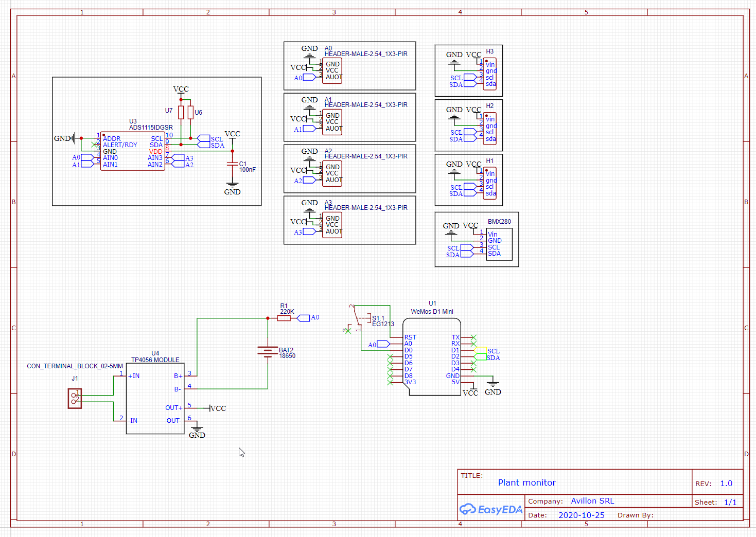
Task: Select the H2 header connector symbol
Action: (x=490, y=129)
